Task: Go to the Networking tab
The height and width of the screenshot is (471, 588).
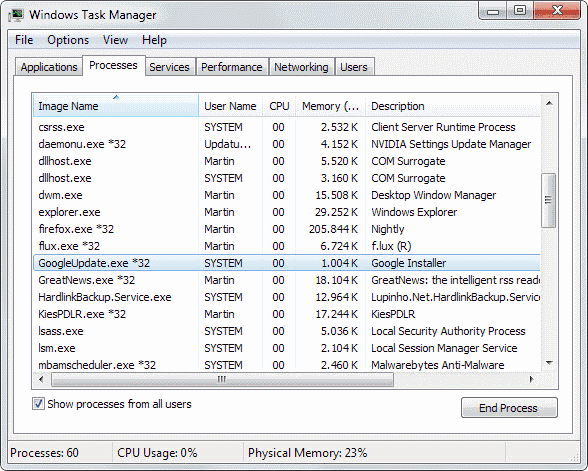Action: coord(301,67)
